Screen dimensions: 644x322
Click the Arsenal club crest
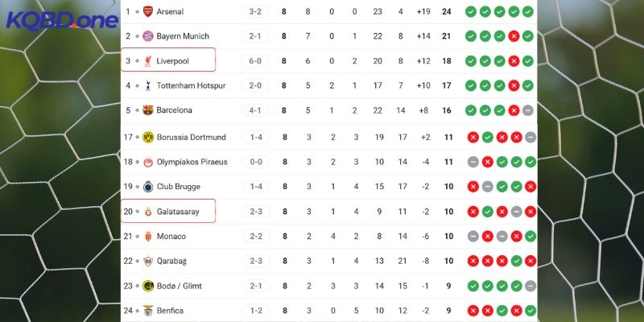tap(147, 12)
